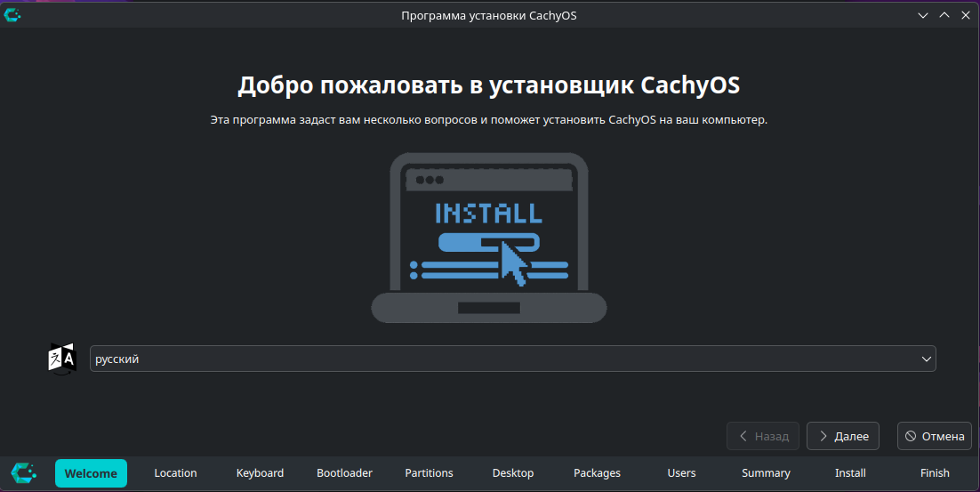Image resolution: width=980 pixels, height=492 pixels.
Task: Maximize the installer window
Action: tap(944, 15)
